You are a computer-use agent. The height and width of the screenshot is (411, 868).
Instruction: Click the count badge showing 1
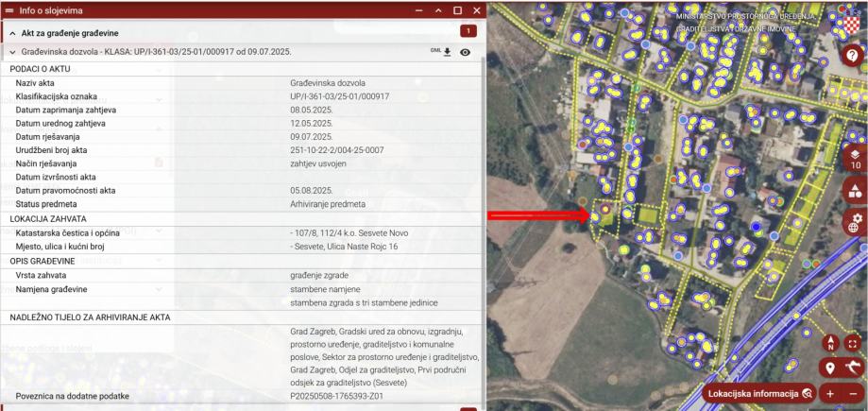pyautogui.click(x=468, y=31)
